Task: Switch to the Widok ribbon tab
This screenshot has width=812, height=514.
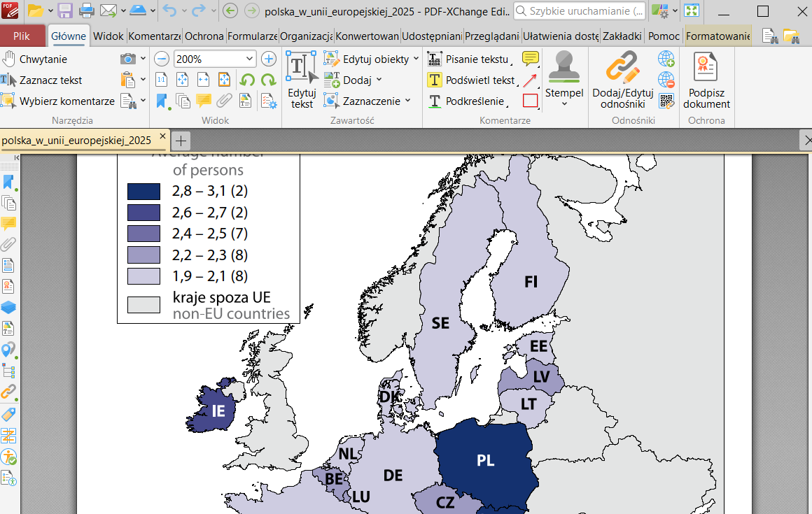Action: 108,36
